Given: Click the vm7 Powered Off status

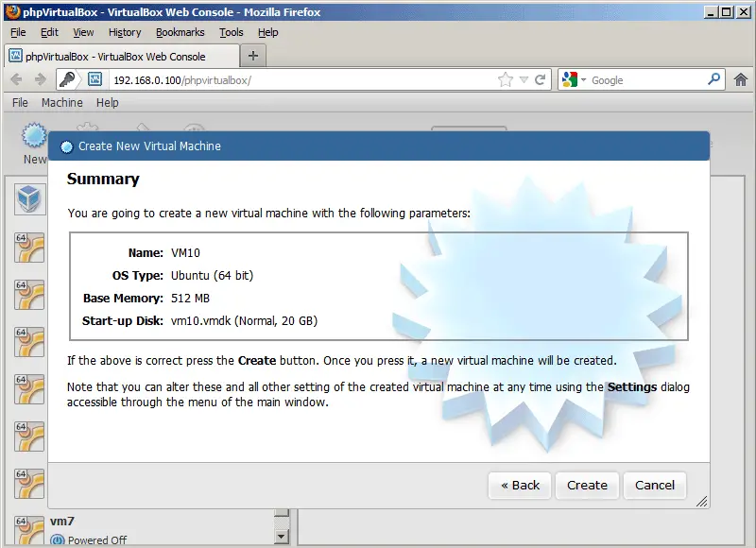Looking at the screenshot, I should click(x=97, y=540).
